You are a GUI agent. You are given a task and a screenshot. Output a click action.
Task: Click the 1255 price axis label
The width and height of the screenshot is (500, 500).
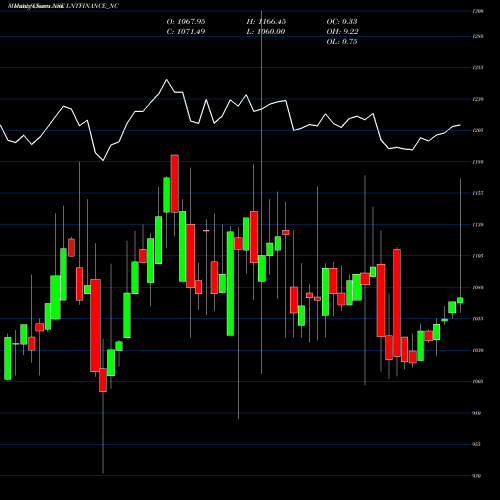tap(478, 68)
